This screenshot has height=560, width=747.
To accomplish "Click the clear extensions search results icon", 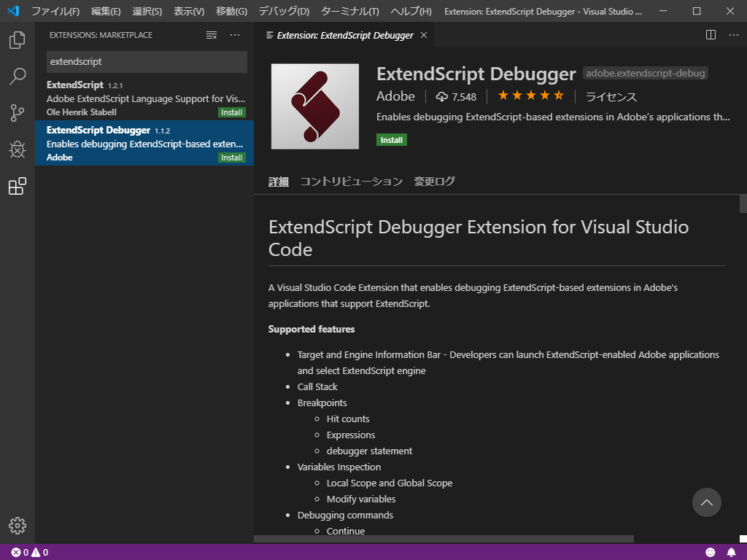I will click(212, 35).
